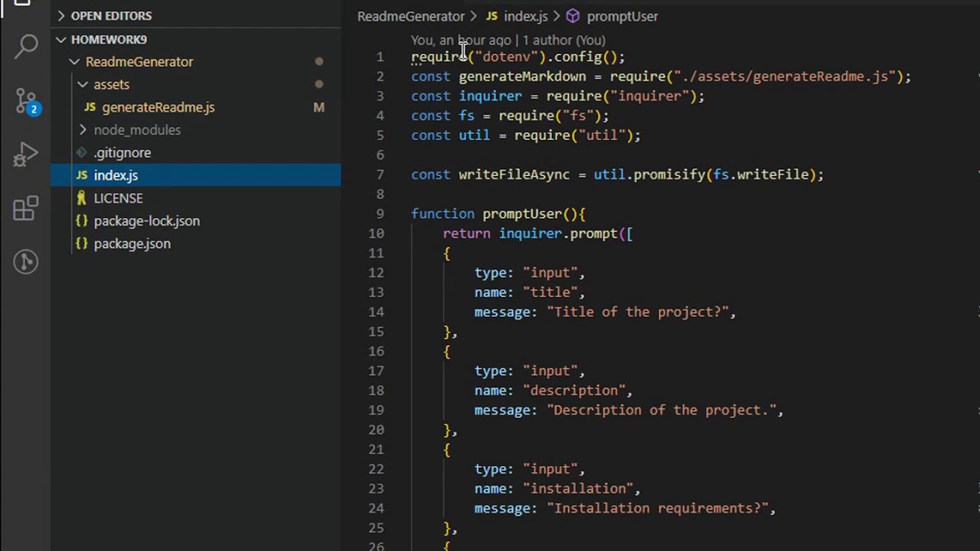Click the braces icon of package.json
Viewport: 980px width, 551px height.
click(x=82, y=243)
